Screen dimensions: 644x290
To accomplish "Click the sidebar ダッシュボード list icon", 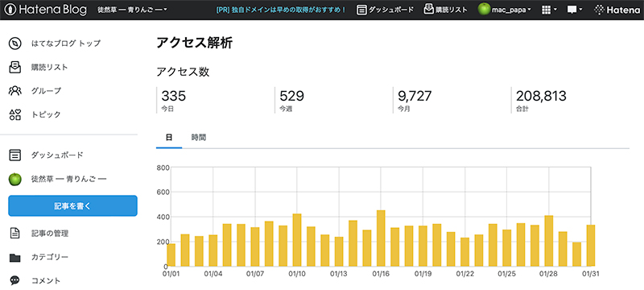I will point(14,155).
